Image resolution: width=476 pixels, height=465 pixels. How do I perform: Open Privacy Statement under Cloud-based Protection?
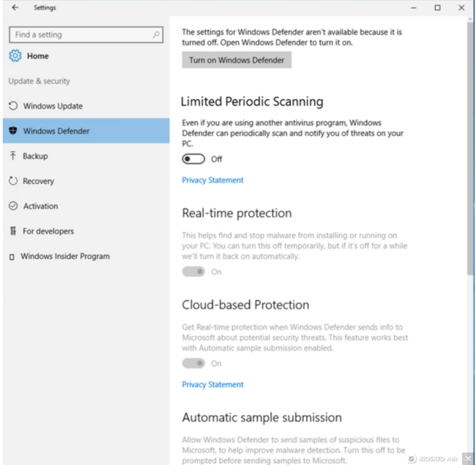click(x=212, y=384)
